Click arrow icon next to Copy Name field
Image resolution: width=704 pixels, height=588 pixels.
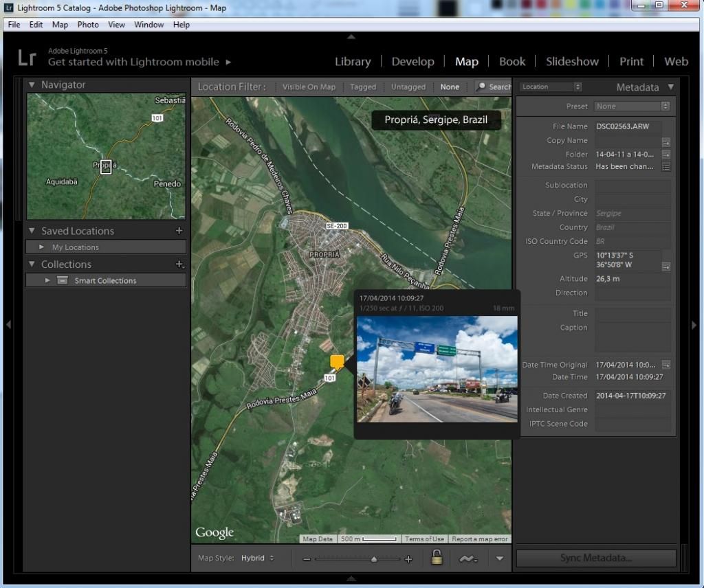tap(665, 142)
